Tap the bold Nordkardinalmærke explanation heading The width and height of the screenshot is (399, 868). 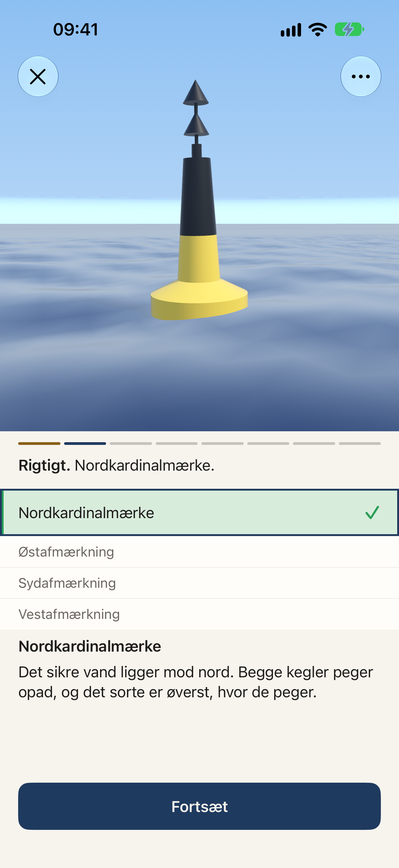[90, 646]
